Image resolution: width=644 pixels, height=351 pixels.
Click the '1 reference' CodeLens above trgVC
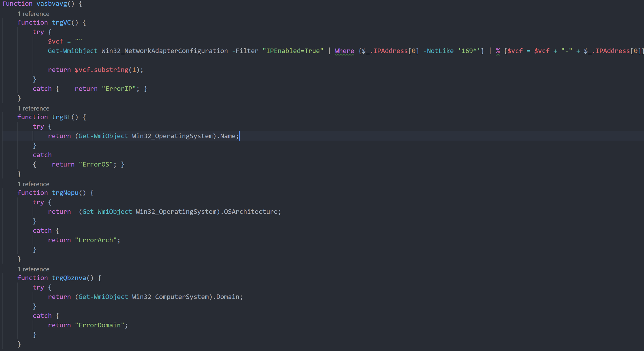(33, 14)
